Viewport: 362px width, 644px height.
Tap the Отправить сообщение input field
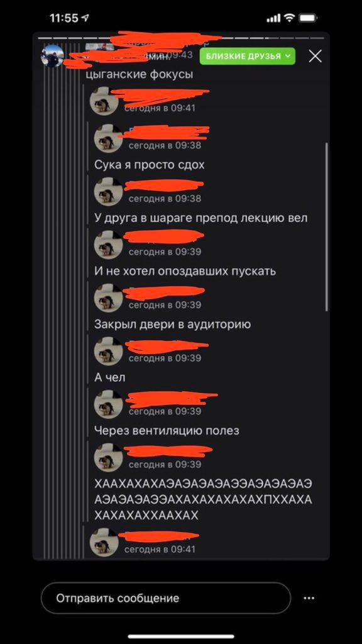coord(165,598)
